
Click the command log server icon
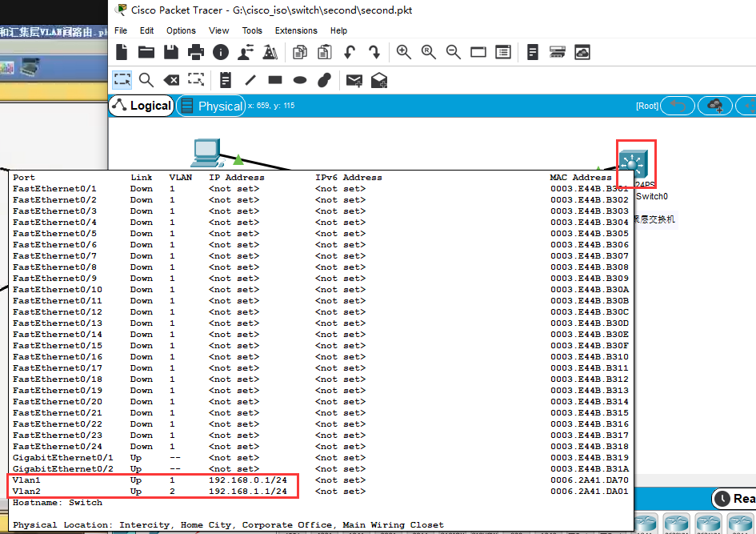point(557,52)
